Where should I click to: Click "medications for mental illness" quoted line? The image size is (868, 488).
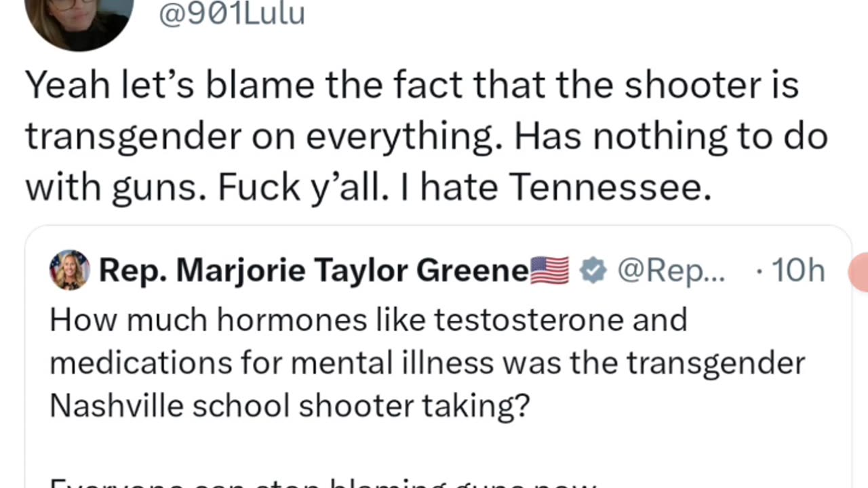point(271,363)
